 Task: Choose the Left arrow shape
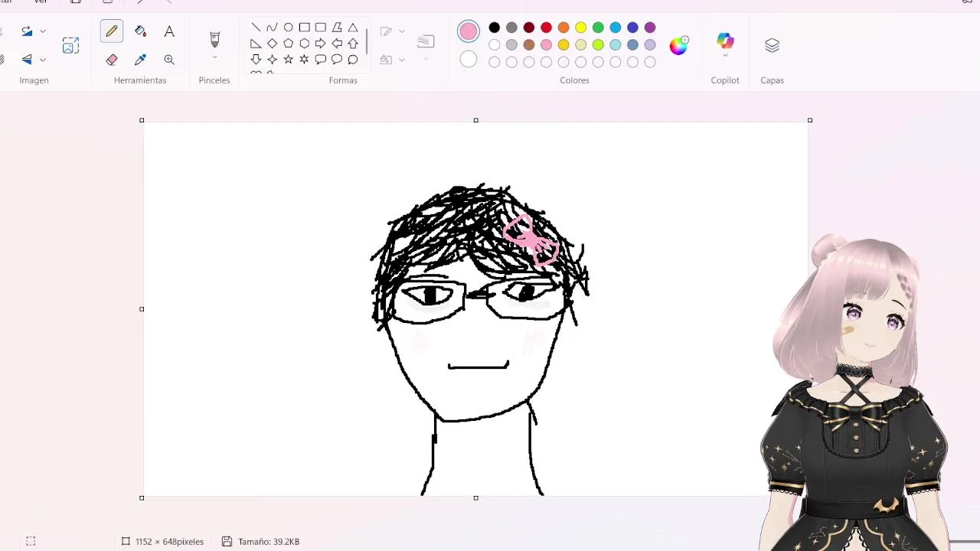(337, 44)
